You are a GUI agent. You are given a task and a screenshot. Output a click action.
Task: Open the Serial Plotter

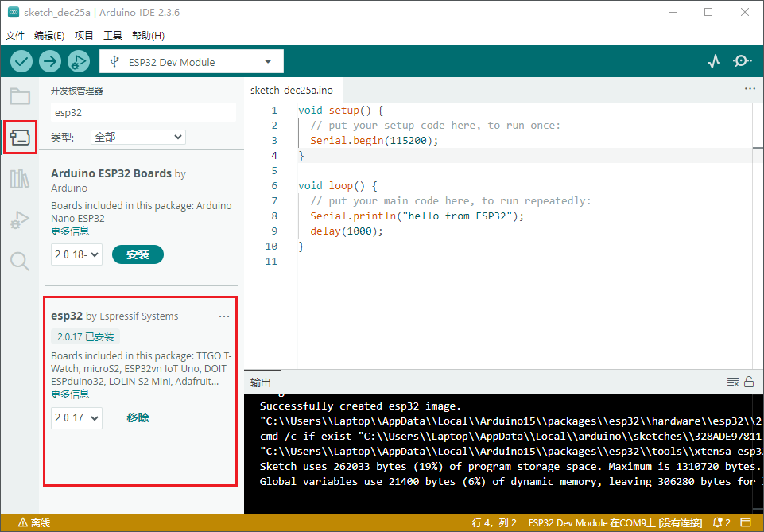click(714, 61)
